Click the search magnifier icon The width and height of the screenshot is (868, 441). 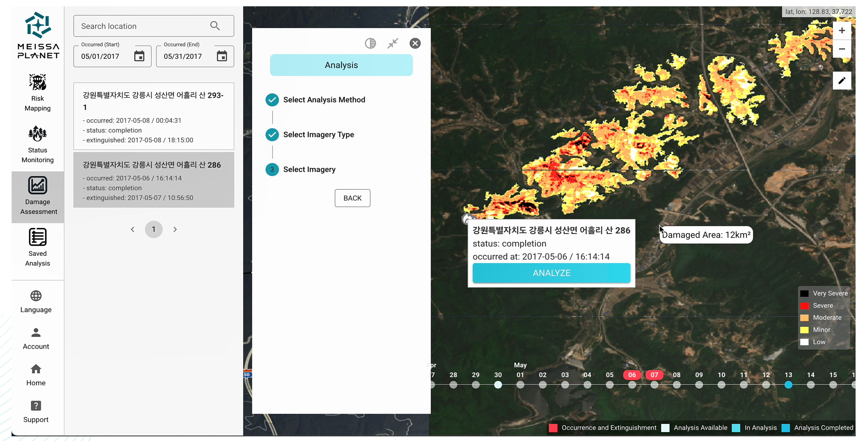click(215, 26)
